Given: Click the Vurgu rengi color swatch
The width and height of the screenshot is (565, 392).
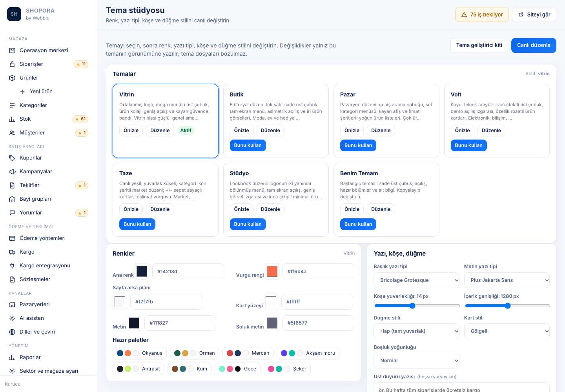Looking at the screenshot, I should (x=272, y=271).
